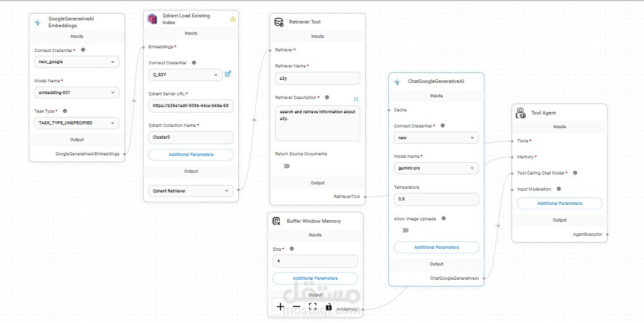Open the embedding-001 Model Name dropdown

point(77,92)
